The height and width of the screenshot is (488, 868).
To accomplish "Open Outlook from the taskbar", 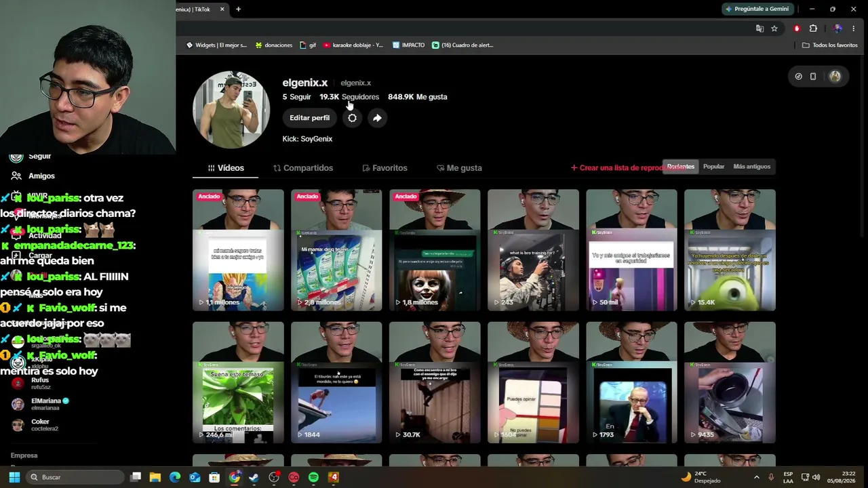I will coord(195,477).
